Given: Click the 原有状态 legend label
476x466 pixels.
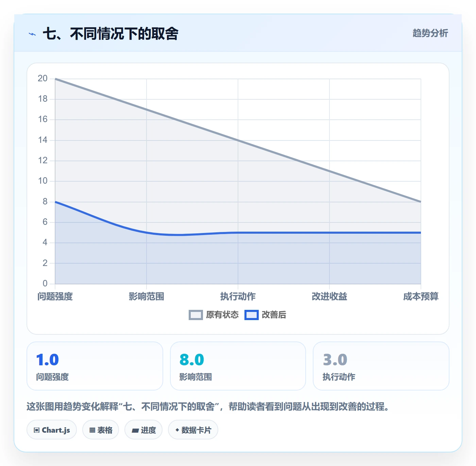Looking at the screenshot, I should pos(222,315).
